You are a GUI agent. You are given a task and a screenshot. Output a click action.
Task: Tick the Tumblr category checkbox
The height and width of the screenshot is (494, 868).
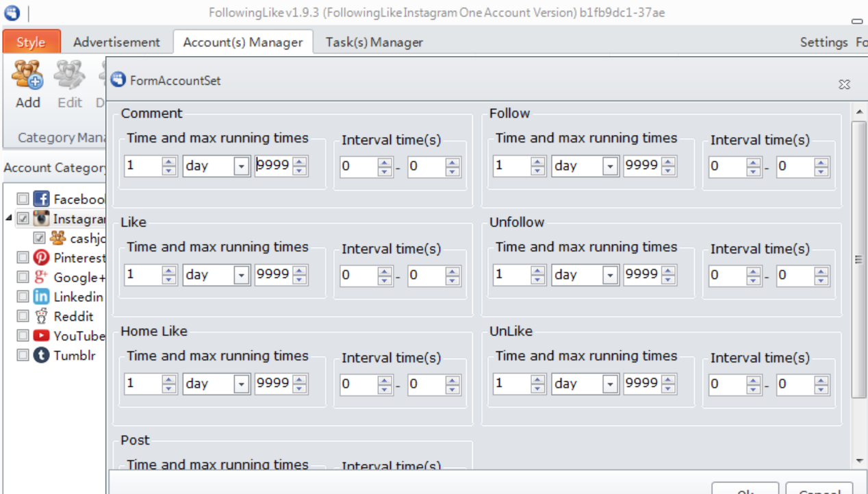click(x=23, y=355)
